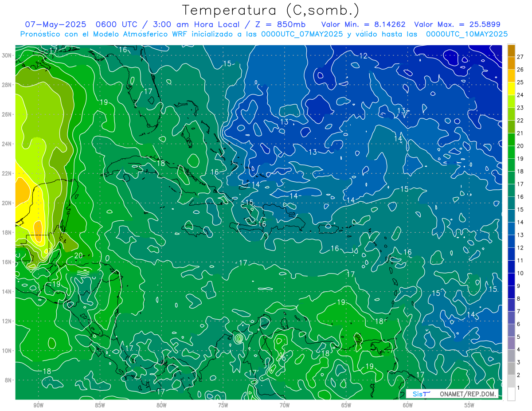Click '3:00 am Hora Local' in the header
The width and height of the screenshot is (532, 411).
pos(196,24)
